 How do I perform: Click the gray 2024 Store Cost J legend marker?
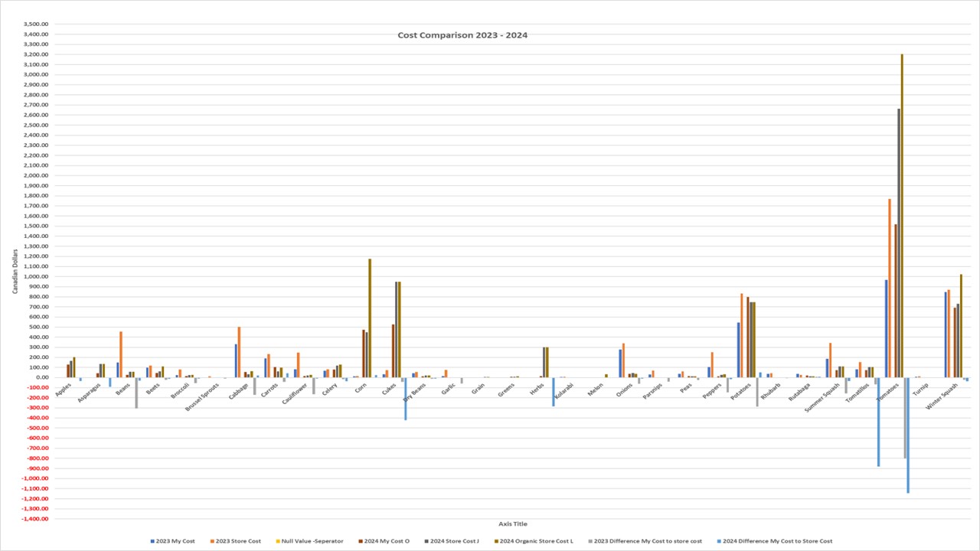426,540
